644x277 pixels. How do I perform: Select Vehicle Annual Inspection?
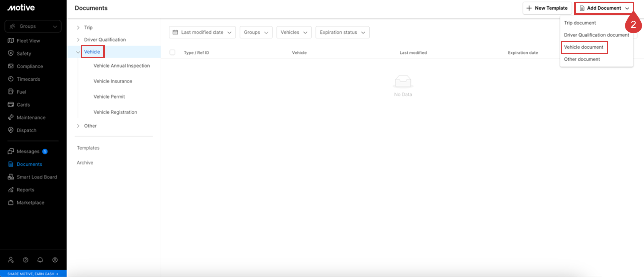coord(122,66)
